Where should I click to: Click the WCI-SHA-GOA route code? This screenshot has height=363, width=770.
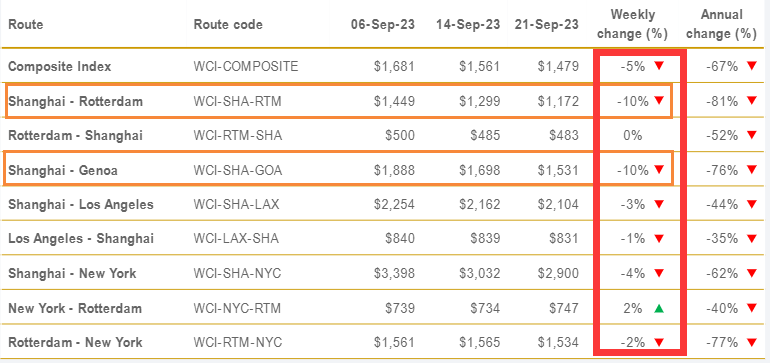click(x=238, y=170)
